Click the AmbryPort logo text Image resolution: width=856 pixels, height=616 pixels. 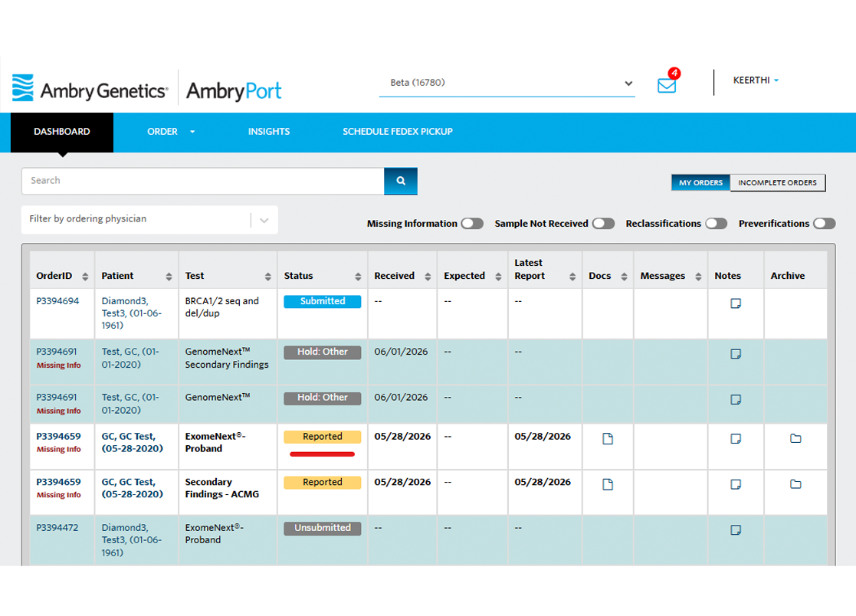tap(234, 90)
